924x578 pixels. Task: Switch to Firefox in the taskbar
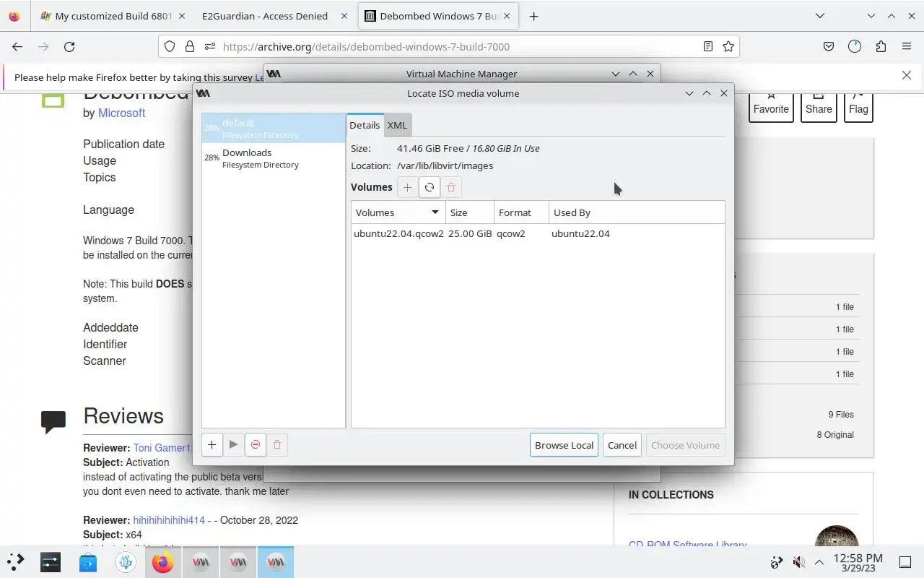tap(163, 562)
